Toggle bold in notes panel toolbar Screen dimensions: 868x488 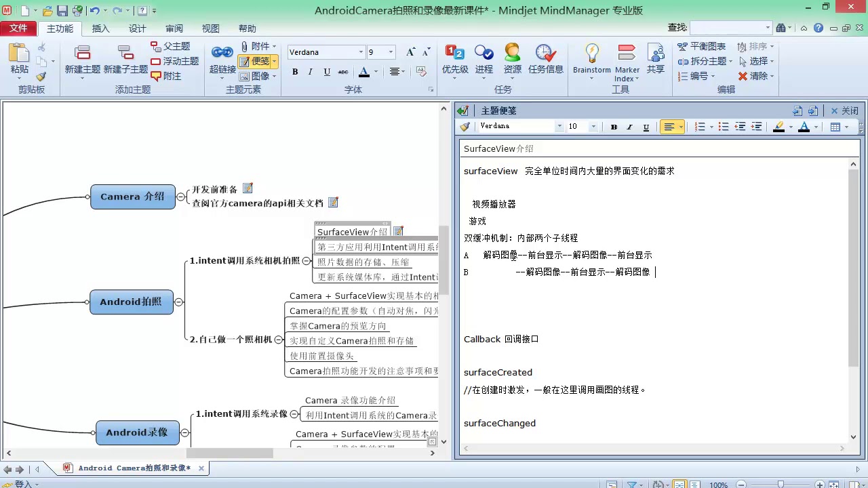pyautogui.click(x=614, y=127)
